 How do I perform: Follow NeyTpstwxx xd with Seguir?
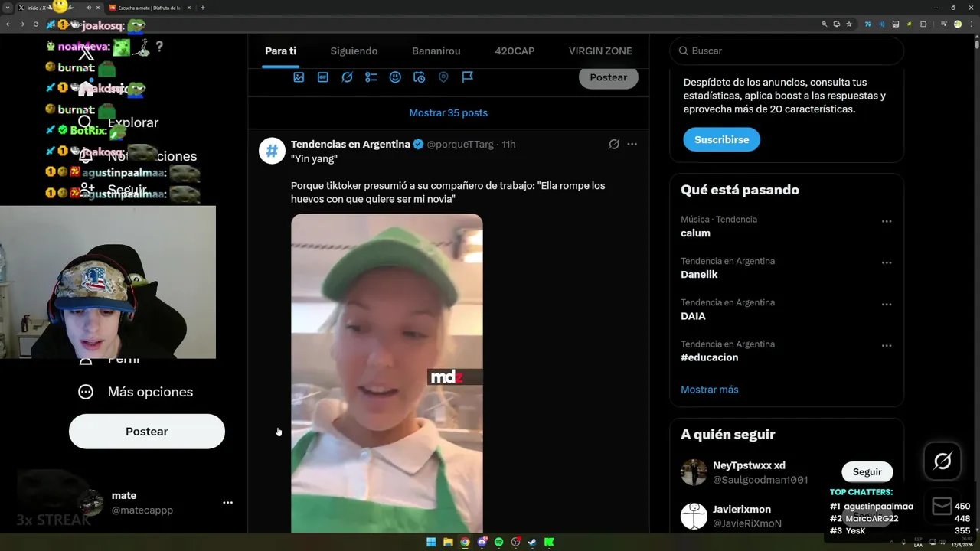(x=867, y=472)
